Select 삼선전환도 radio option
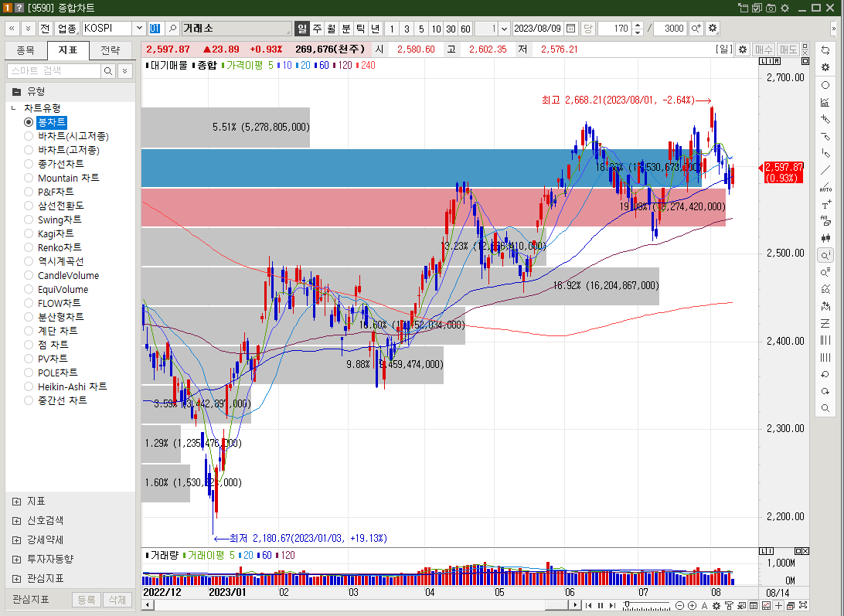This screenshot has height=616, width=844. [29, 206]
